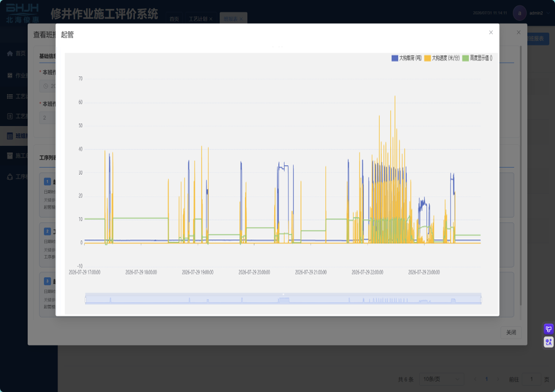555x392 pixels.
Task: Close the 班报表 tab with its x icon
Action: [241, 19]
